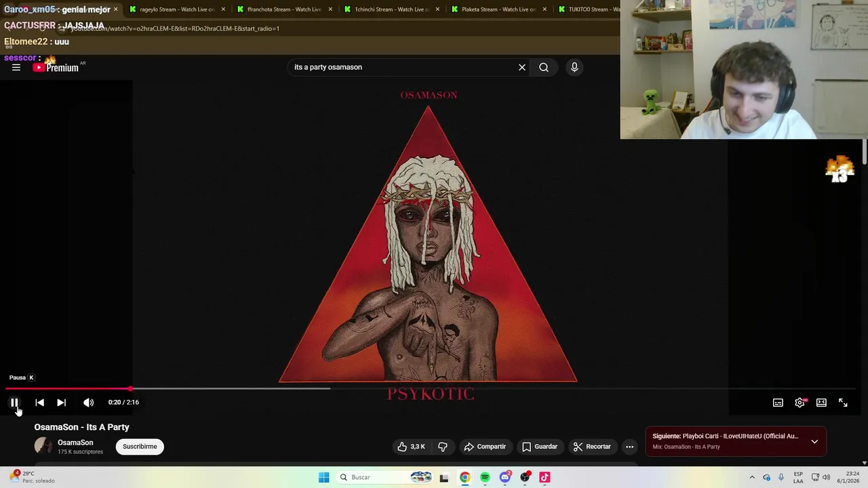Image resolution: width=868 pixels, height=488 pixels.
Task: Close the rageylo Stream tab
Action: [x=223, y=9]
